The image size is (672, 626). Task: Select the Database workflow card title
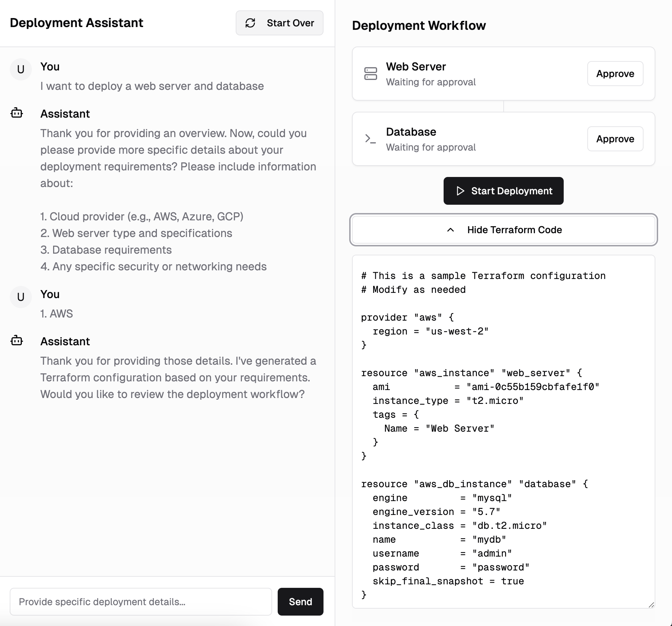pyautogui.click(x=411, y=132)
